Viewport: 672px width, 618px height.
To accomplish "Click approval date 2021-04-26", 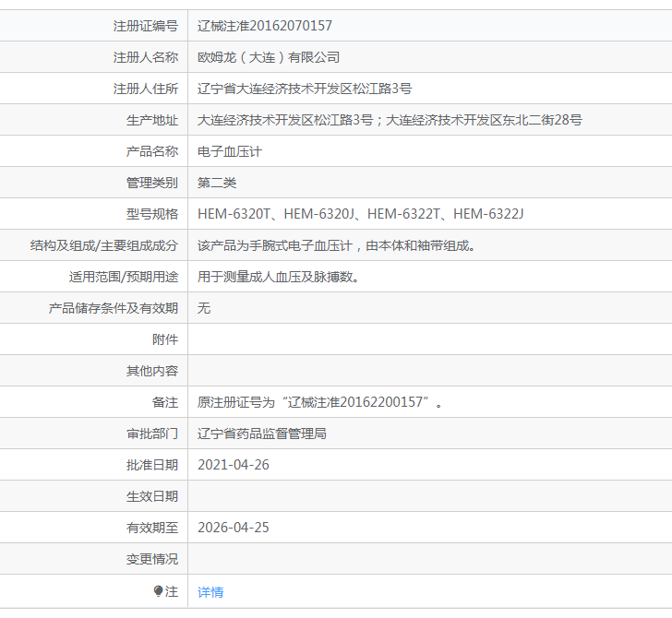I will (x=234, y=465).
